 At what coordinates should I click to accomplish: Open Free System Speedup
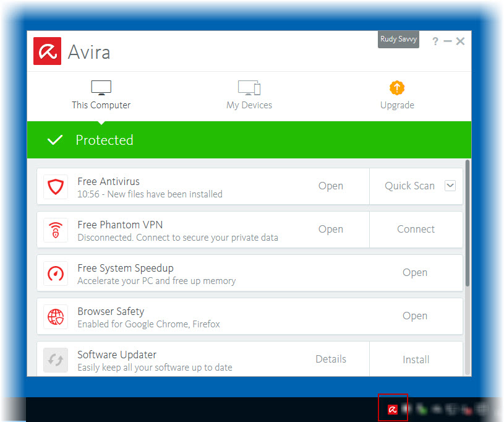[415, 273]
